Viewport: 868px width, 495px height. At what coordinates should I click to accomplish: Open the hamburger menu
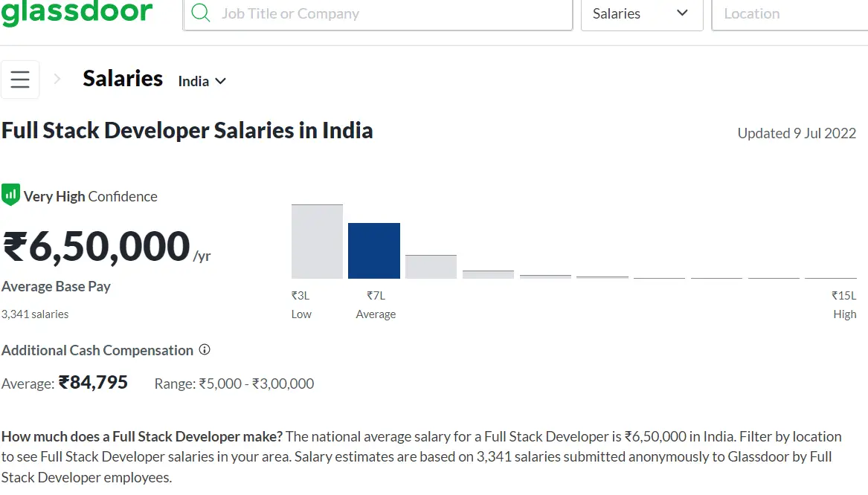[20, 79]
